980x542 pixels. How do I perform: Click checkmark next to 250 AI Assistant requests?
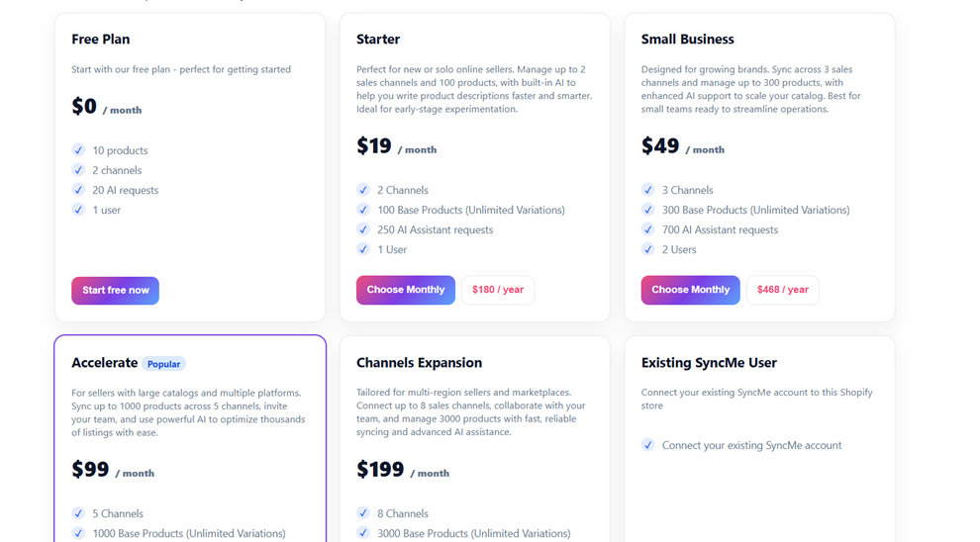[363, 229]
